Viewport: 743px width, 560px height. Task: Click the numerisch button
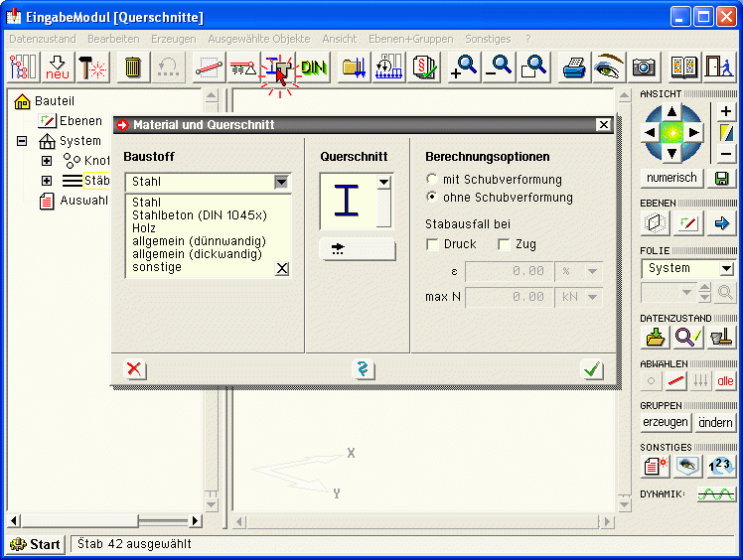(x=672, y=178)
